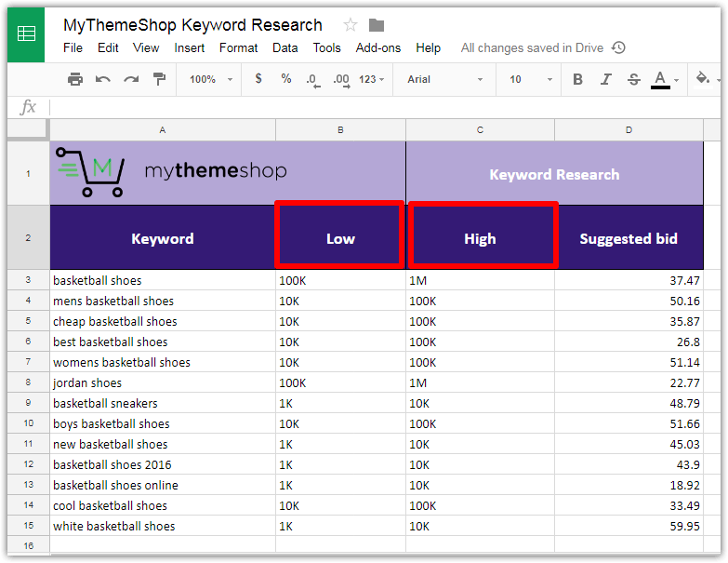Click the 'Suggested bid' header cell
The height and width of the screenshot is (563, 728).
tap(629, 238)
